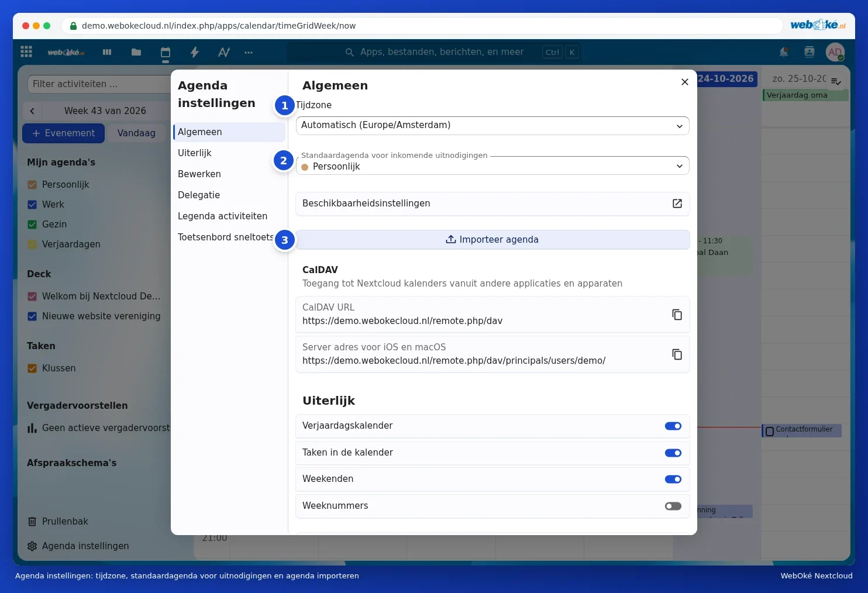
Task: Open user avatar menu
Action: pos(835,52)
